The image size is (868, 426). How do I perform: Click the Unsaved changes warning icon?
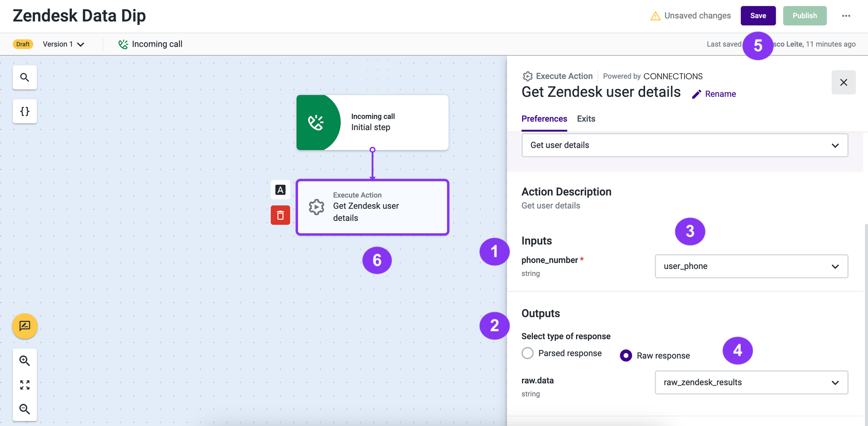pyautogui.click(x=655, y=16)
